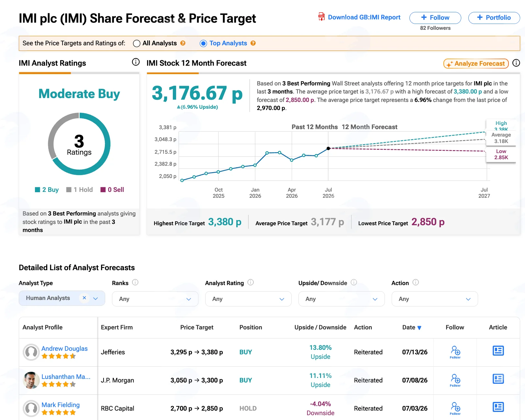Click Mark Fielding avatar image

coord(31,408)
